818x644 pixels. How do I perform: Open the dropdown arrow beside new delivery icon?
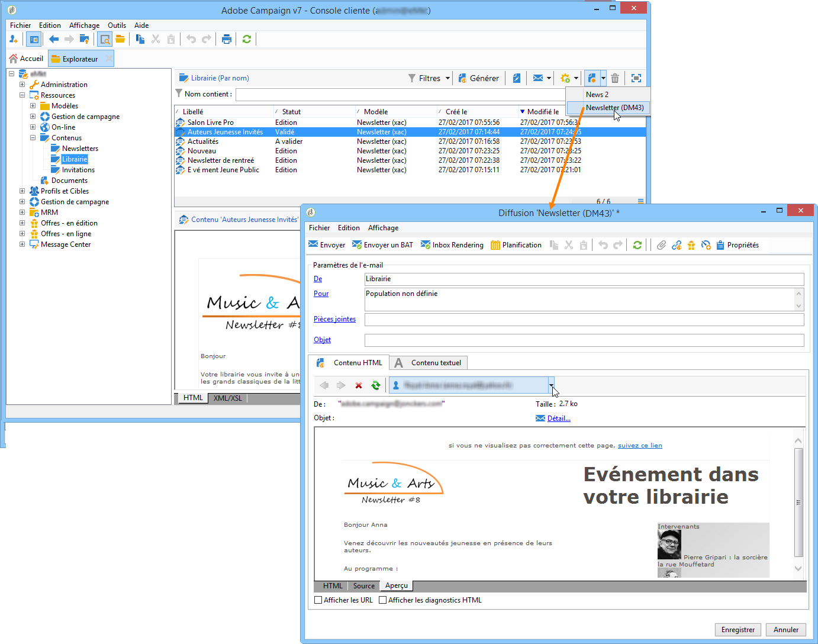[603, 78]
